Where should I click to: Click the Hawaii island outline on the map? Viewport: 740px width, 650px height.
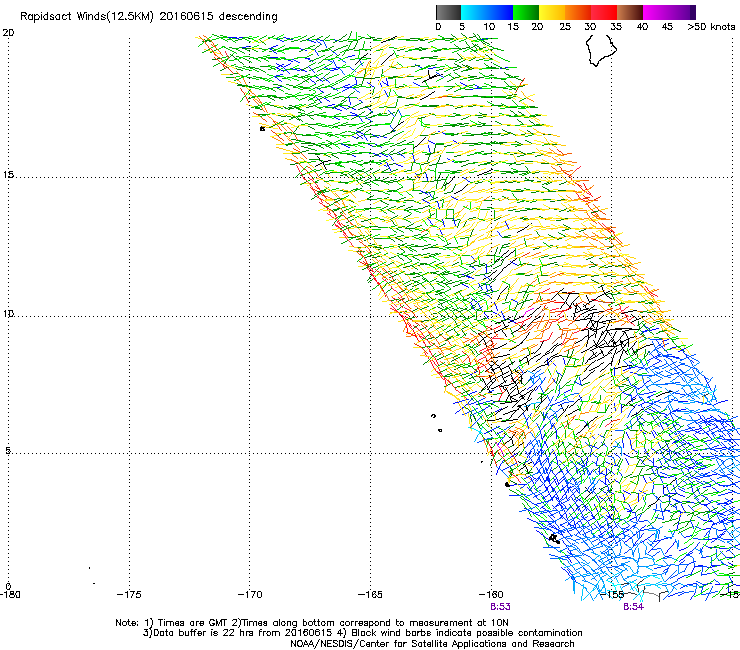pos(601,50)
